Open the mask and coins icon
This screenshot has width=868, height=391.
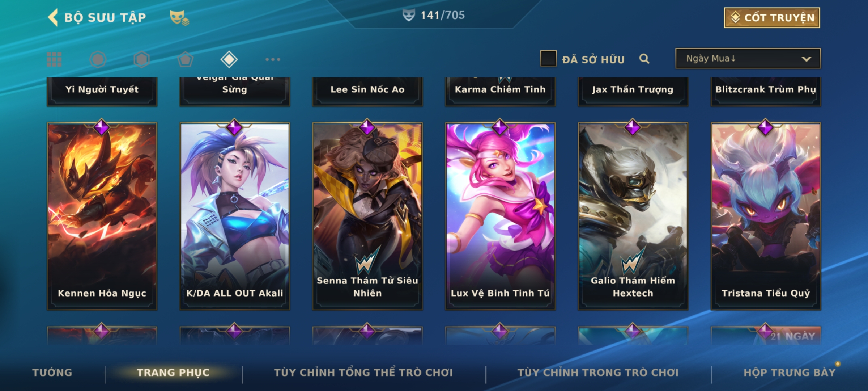tap(179, 17)
